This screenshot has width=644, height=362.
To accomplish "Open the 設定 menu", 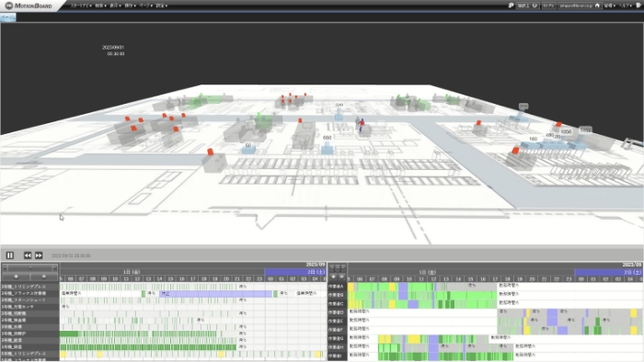I will pyautogui.click(x=161, y=6).
